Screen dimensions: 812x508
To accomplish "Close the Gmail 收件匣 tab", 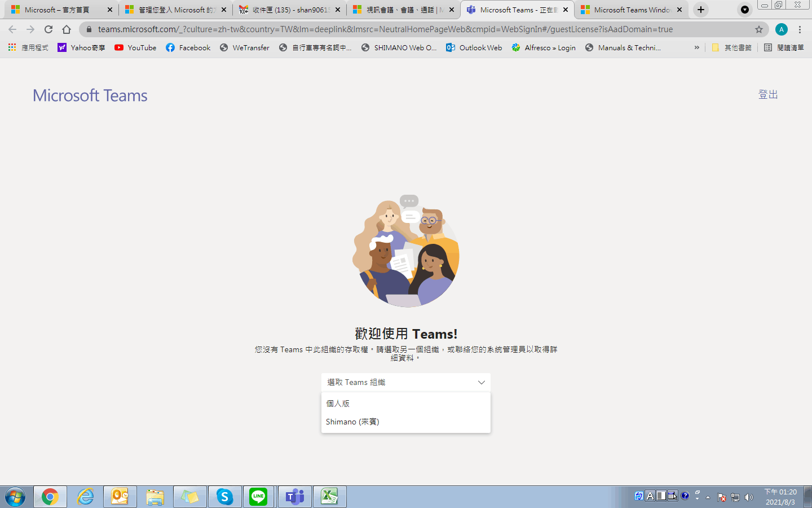I will pyautogui.click(x=338, y=10).
